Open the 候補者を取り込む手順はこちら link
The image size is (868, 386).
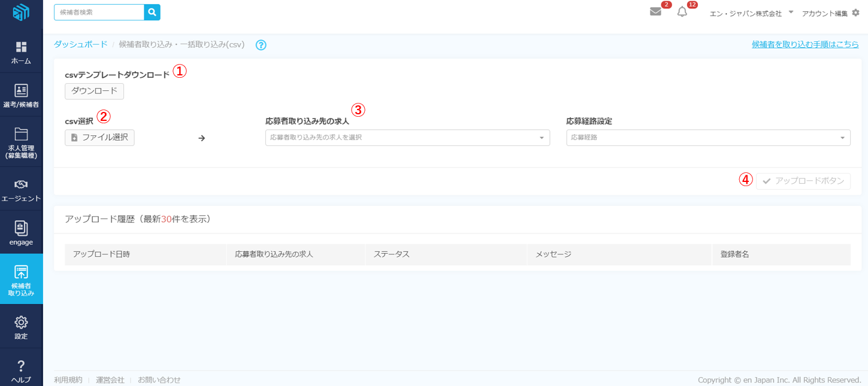point(805,44)
